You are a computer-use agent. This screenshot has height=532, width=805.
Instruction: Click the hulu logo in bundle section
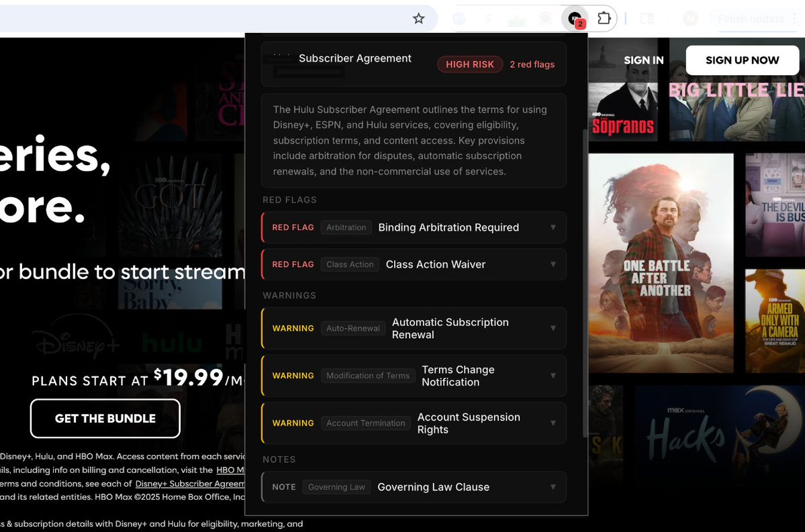[172, 343]
